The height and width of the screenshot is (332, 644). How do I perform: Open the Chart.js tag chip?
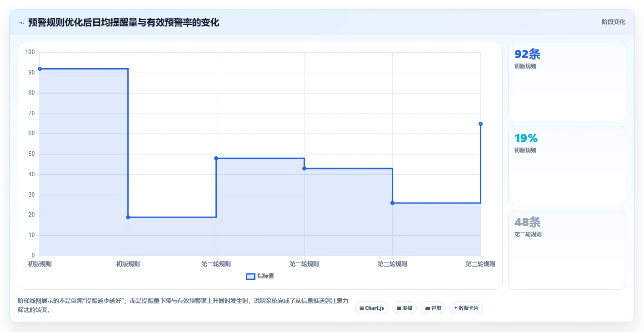click(371, 308)
